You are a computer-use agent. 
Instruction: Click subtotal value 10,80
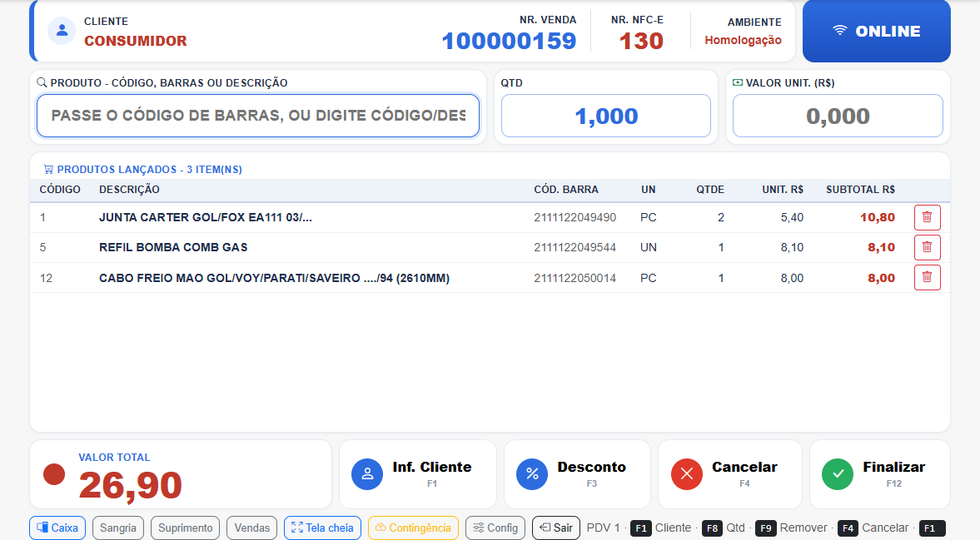[878, 217]
